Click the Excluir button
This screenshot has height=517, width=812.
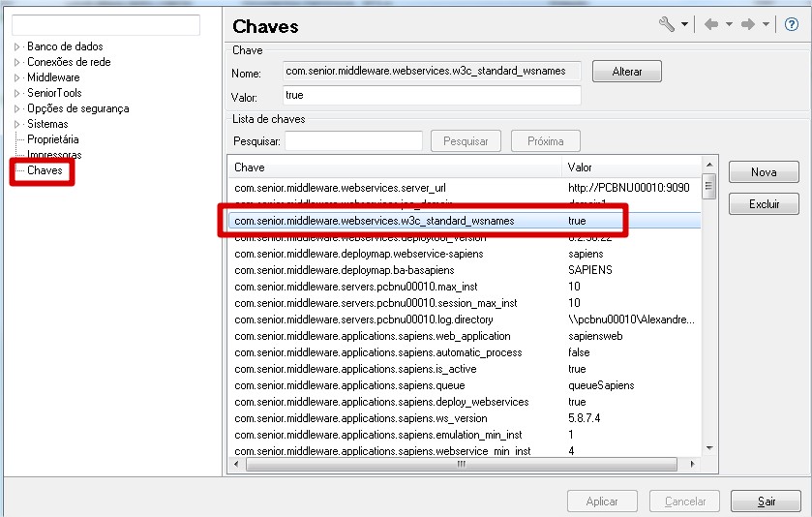[x=763, y=204]
